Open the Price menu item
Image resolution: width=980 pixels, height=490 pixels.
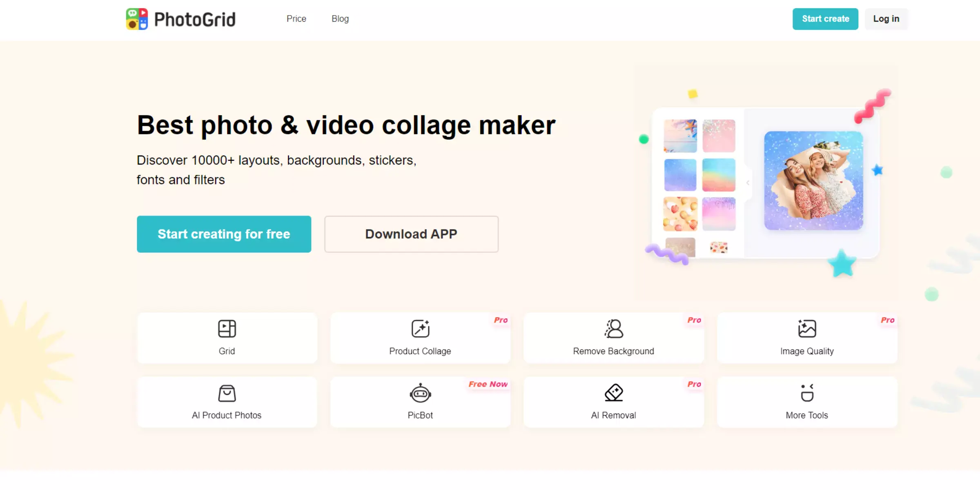(296, 19)
